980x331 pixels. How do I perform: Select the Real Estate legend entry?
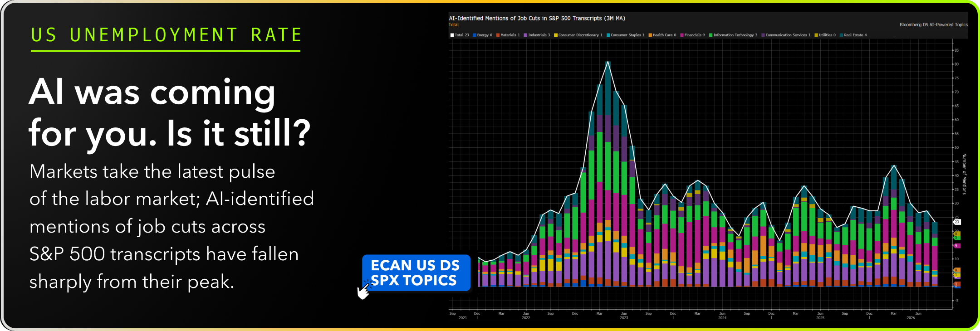[x=853, y=35]
